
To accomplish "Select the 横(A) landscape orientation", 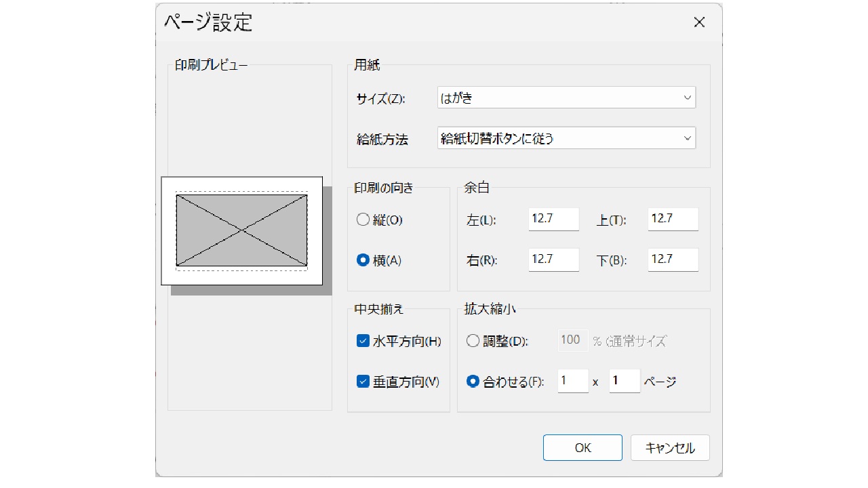I will click(x=363, y=260).
